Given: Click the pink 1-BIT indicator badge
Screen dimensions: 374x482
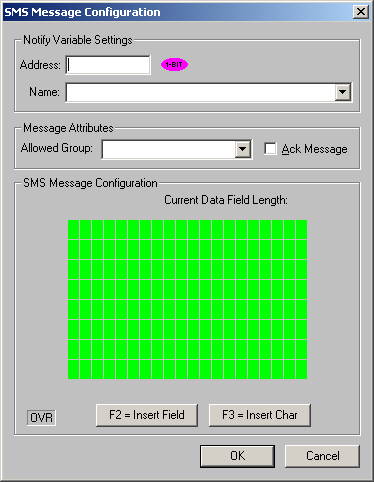Looking at the screenshot, I should (x=174, y=64).
